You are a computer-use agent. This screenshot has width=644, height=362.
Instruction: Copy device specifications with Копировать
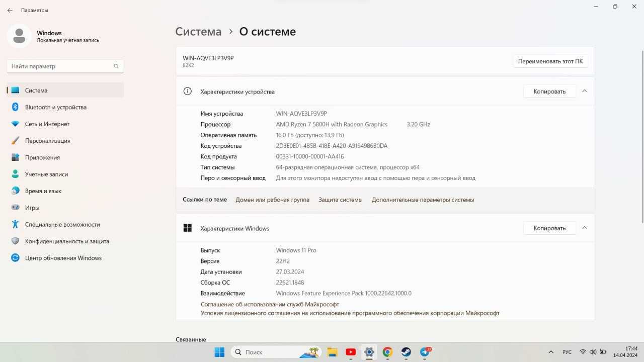[x=549, y=92]
